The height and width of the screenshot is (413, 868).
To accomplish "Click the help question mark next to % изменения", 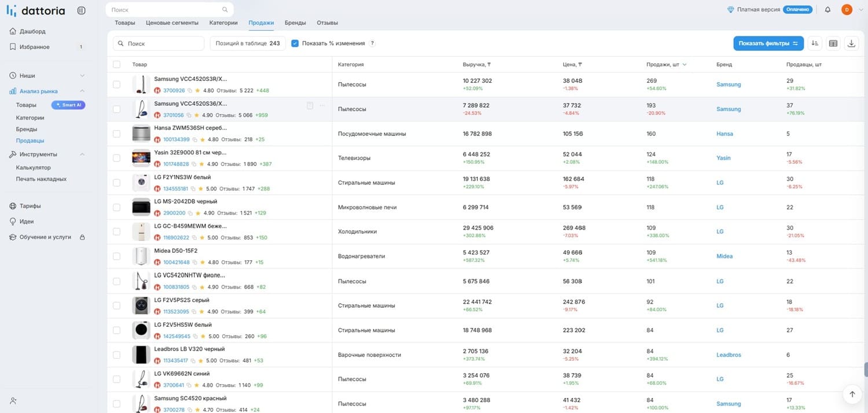I will coord(372,43).
